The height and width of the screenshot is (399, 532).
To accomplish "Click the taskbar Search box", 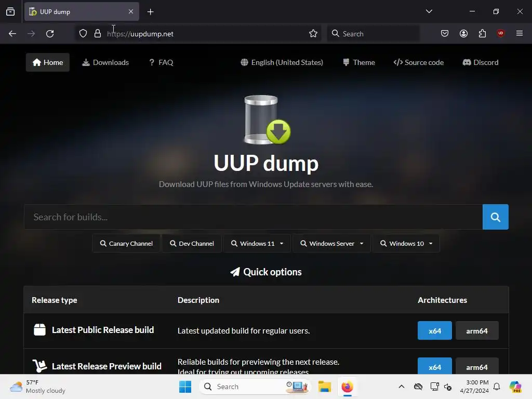I will [255, 387].
